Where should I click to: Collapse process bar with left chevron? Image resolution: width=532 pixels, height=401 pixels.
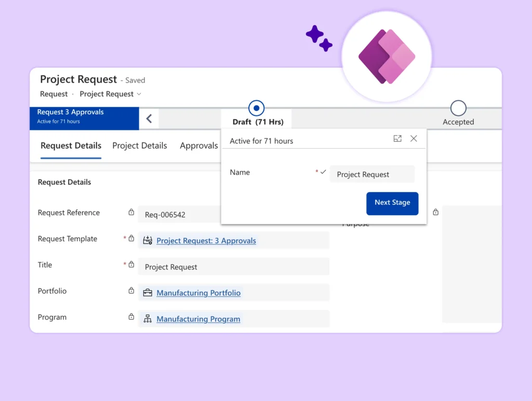coord(149,119)
